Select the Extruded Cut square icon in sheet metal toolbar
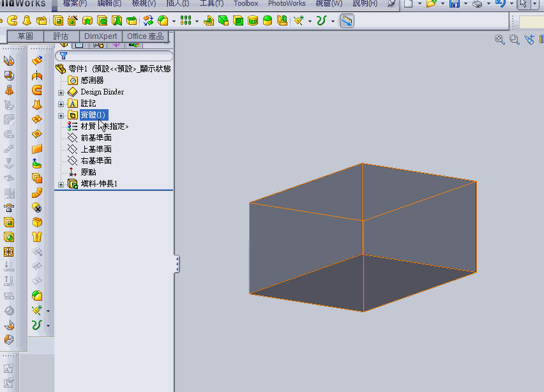The image size is (544, 392). click(9, 222)
